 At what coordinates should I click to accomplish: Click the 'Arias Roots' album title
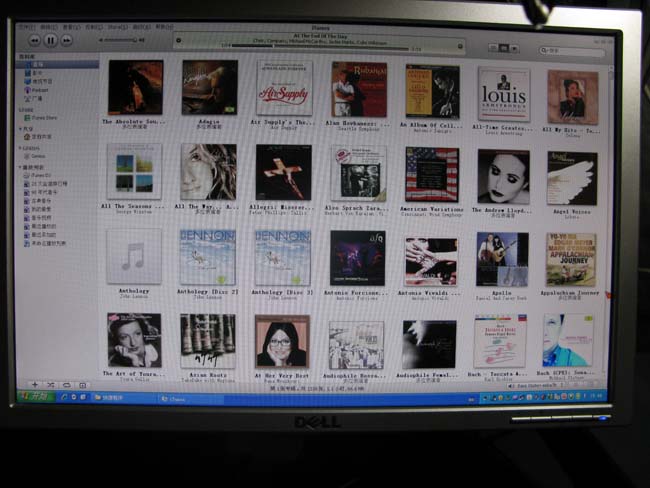pyautogui.click(x=208, y=375)
